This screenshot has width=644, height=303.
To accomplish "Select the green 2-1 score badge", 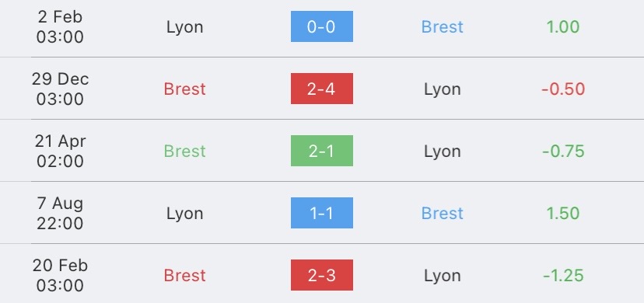I will point(321,151).
